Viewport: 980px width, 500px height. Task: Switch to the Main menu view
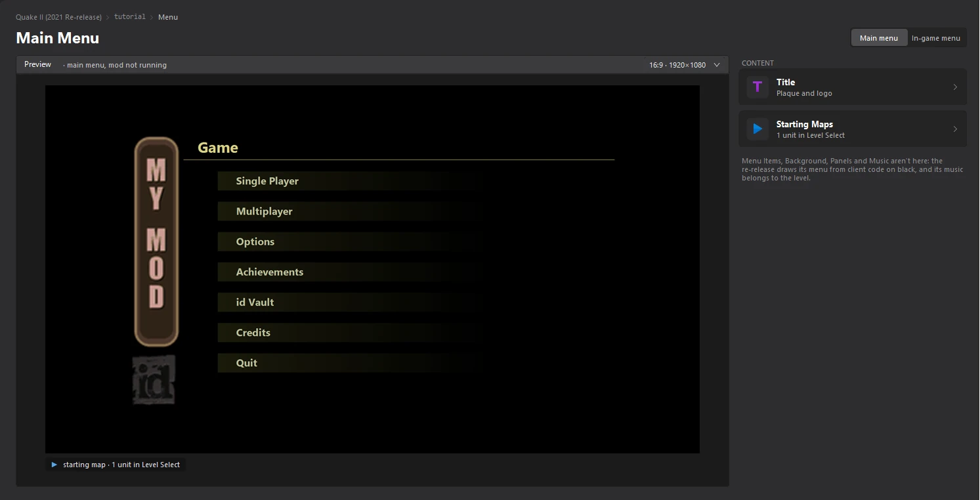(879, 38)
